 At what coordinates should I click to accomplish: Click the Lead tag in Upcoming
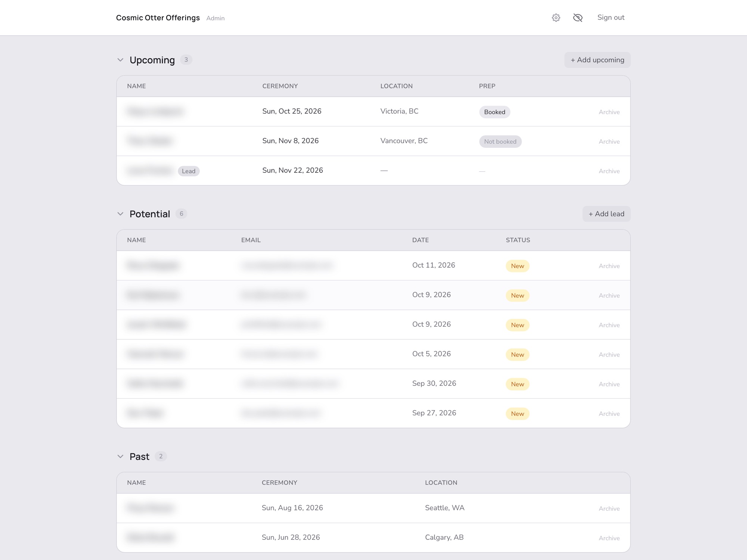click(x=189, y=171)
